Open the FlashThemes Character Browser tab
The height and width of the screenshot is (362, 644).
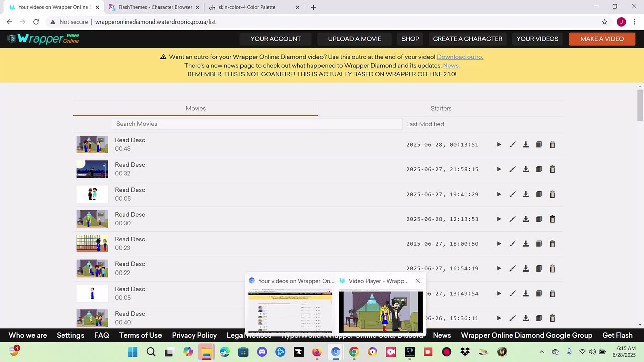click(155, 7)
